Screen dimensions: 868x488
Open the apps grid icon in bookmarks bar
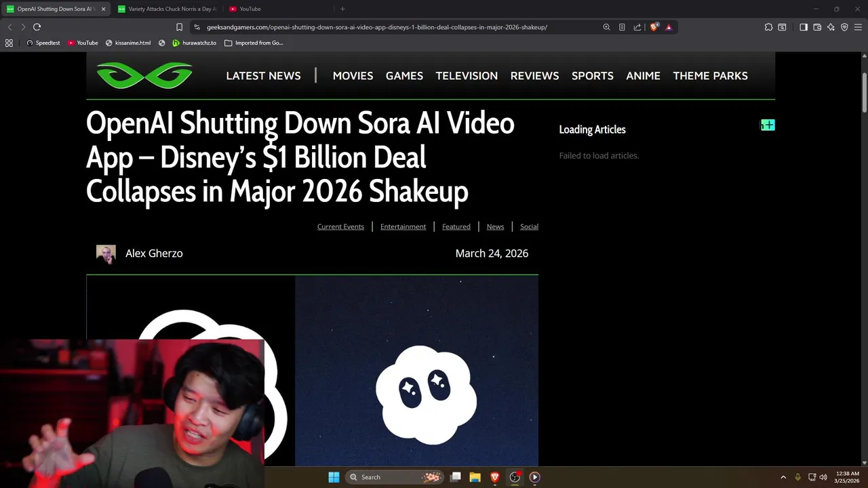(9, 43)
